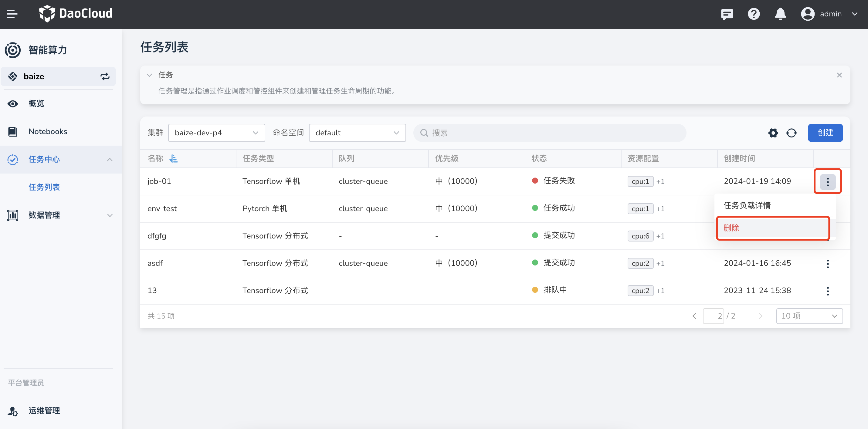The height and width of the screenshot is (429, 868).
Task: Click the 创建 button
Action: coord(825,133)
